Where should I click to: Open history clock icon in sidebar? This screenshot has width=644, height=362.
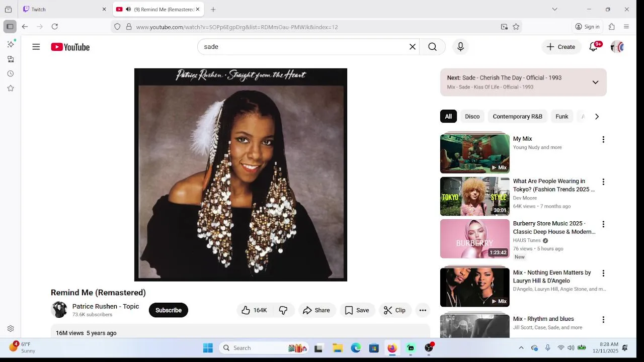(x=11, y=73)
